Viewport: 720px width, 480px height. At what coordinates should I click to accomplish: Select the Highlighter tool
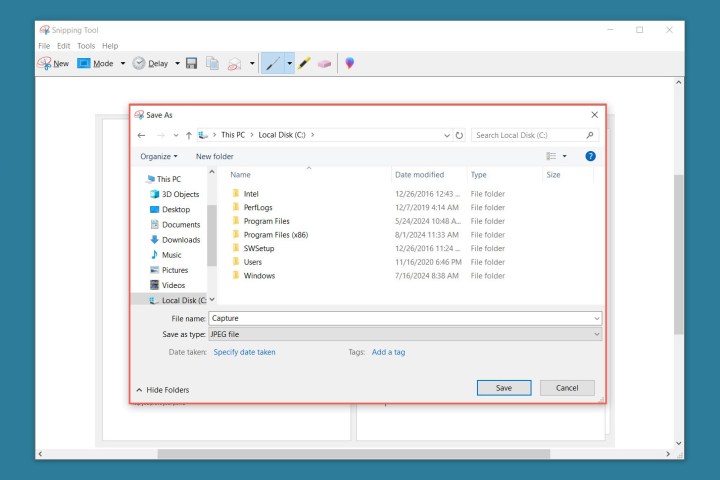click(x=304, y=63)
